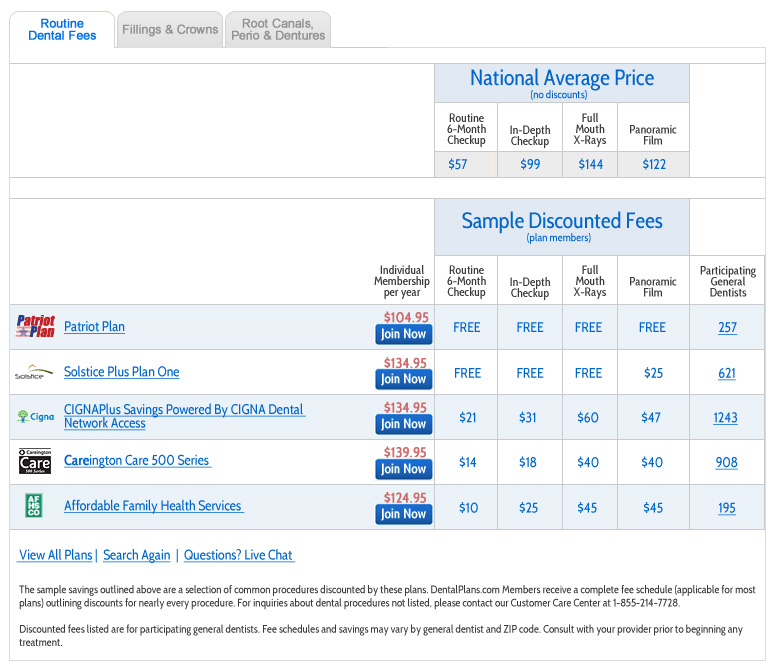Click the Cigna logo icon
Image resolution: width=770 pixels, height=671 pixels.
[36, 417]
